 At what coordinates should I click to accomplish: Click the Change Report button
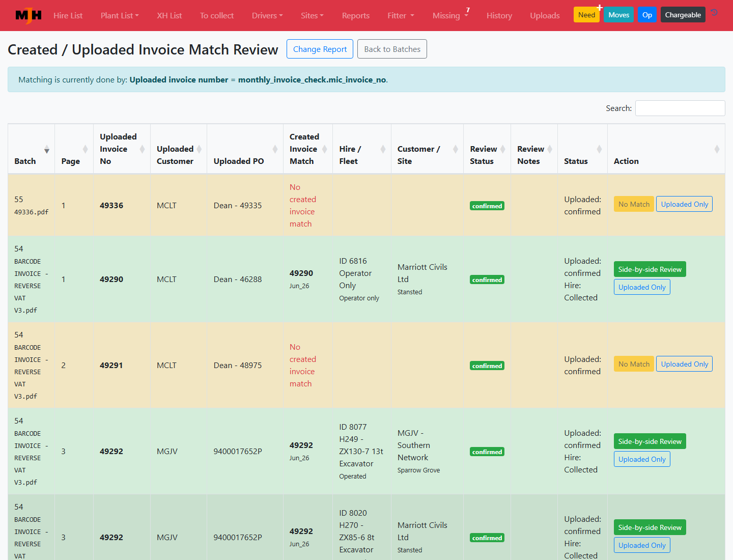pos(320,49)
